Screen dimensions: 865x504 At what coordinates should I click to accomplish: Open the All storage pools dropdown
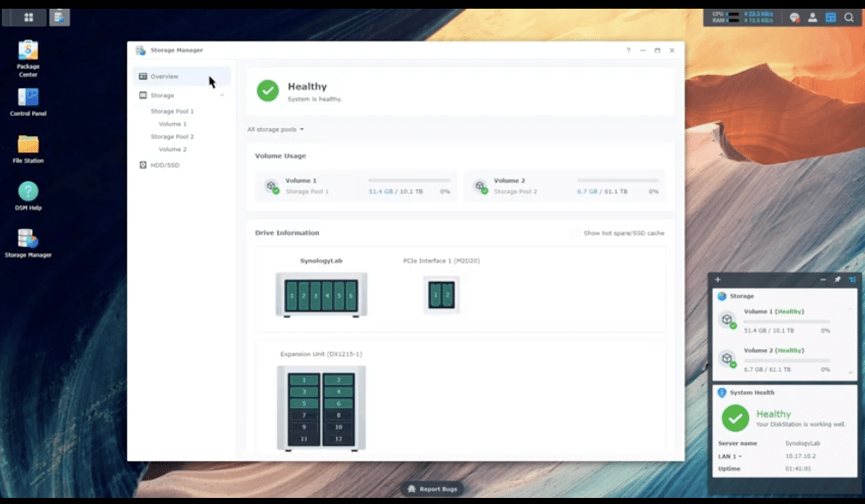[x=275, y=130]
